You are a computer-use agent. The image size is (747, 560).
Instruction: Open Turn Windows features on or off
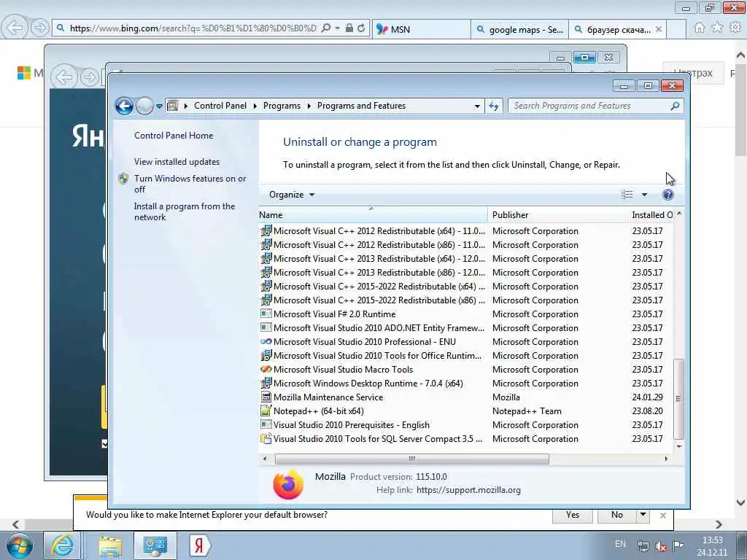[190, 184]
